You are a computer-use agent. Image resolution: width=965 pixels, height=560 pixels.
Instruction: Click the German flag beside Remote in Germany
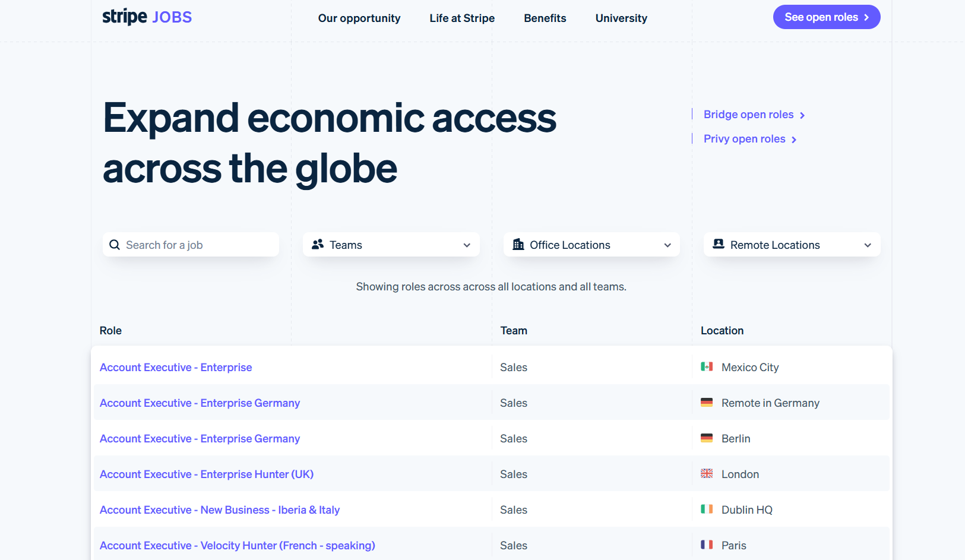coord(706,403)
